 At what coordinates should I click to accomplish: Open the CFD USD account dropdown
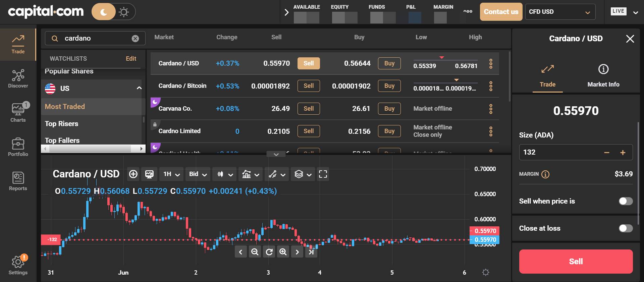tap(560, 12)
